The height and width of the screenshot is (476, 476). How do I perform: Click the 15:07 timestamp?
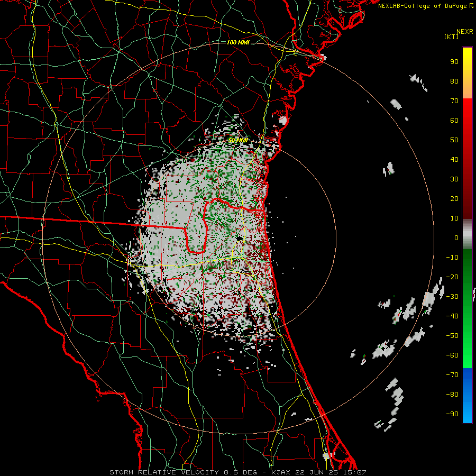coord(354,472)
